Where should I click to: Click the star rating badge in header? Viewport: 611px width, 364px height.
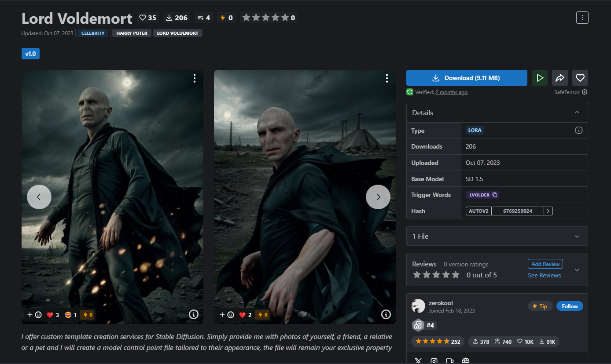pos(269,18)
